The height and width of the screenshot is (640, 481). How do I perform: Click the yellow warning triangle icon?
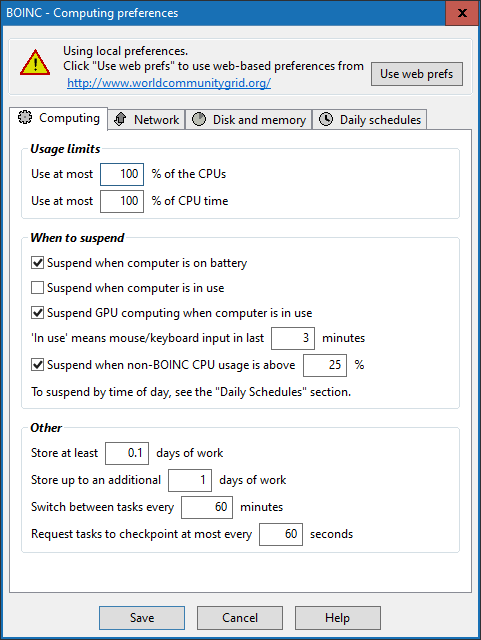pyautogui.click(x=35, y=63)
